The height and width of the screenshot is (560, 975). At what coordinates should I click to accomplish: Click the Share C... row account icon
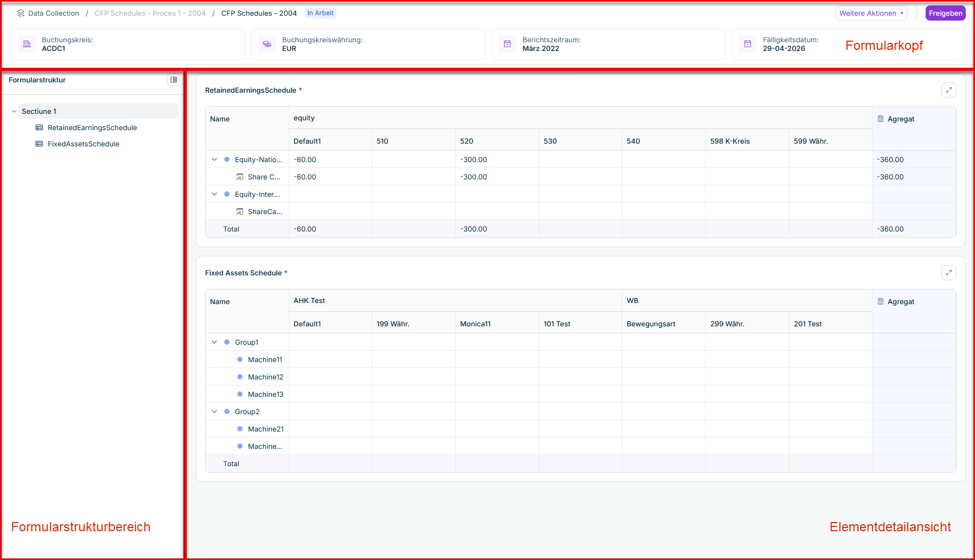[240, 177]
